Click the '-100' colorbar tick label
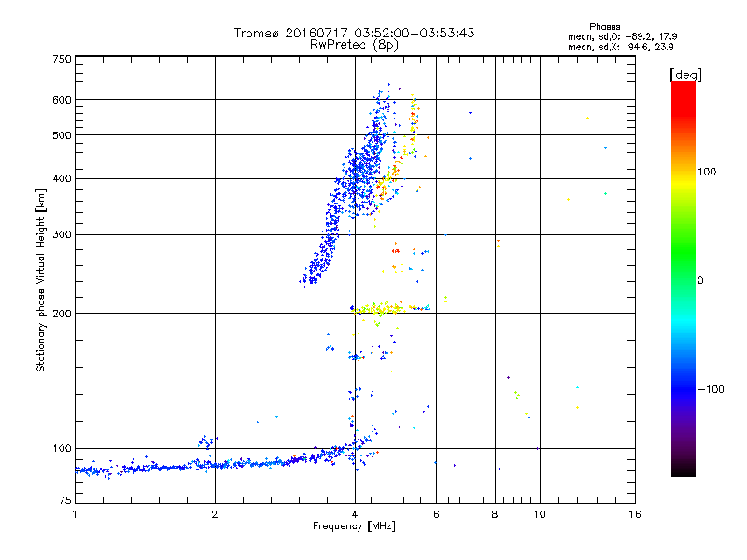 click(x=711, y=389)
